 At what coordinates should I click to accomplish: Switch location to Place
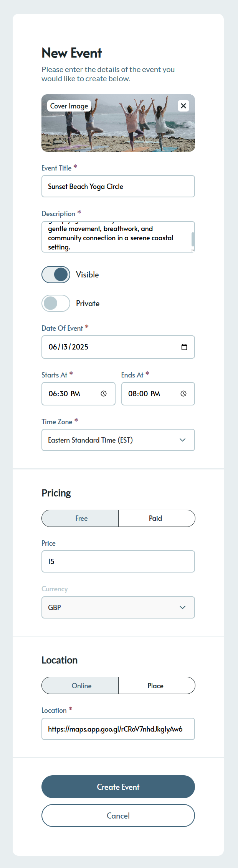click(x=156, y=686)
